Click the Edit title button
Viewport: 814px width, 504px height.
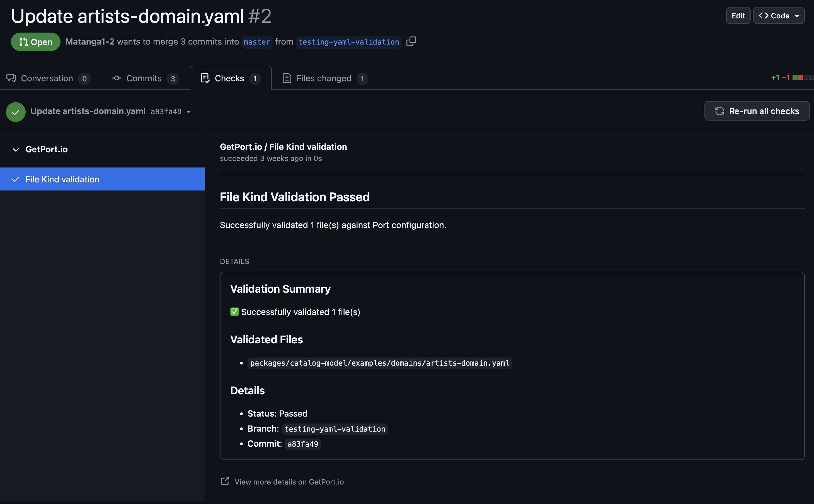click(x=738, y=16)
